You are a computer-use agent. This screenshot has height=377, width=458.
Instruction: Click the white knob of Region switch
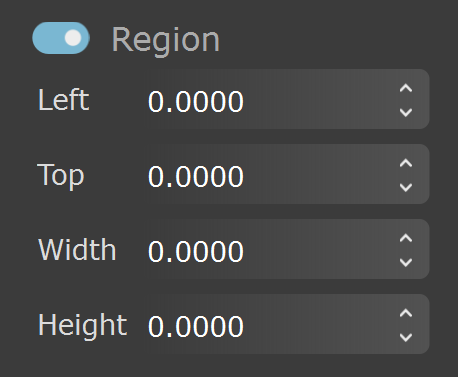point(73,38)
